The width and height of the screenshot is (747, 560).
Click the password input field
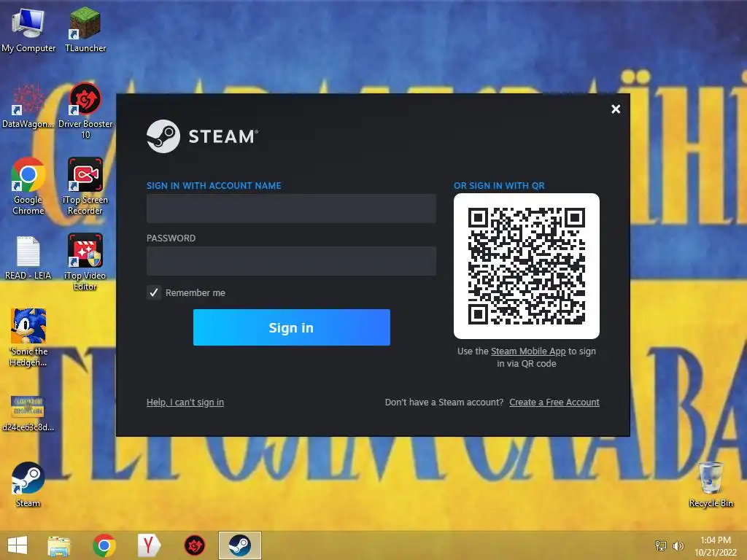(x=291, y=261)
